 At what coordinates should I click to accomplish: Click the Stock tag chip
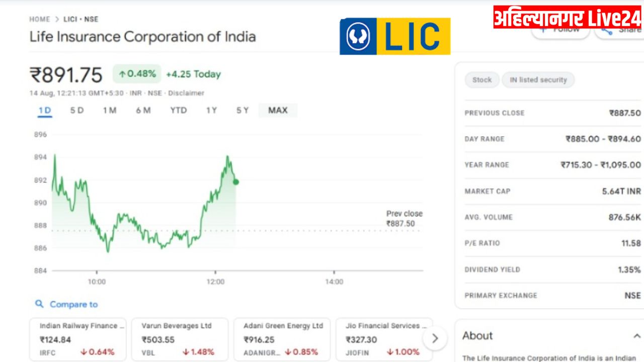pyautogui.click(x=482, y=80)
